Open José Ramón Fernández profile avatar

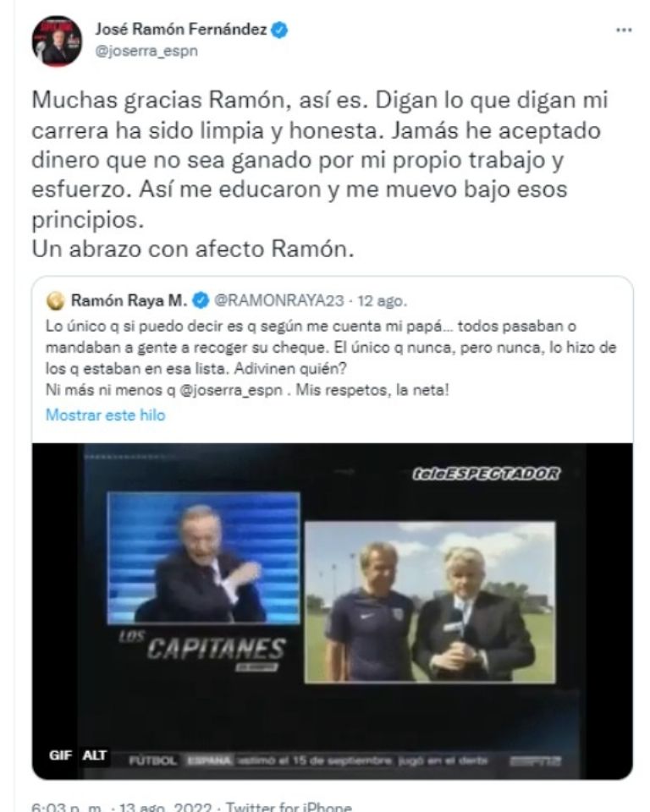tap(57, 41)
